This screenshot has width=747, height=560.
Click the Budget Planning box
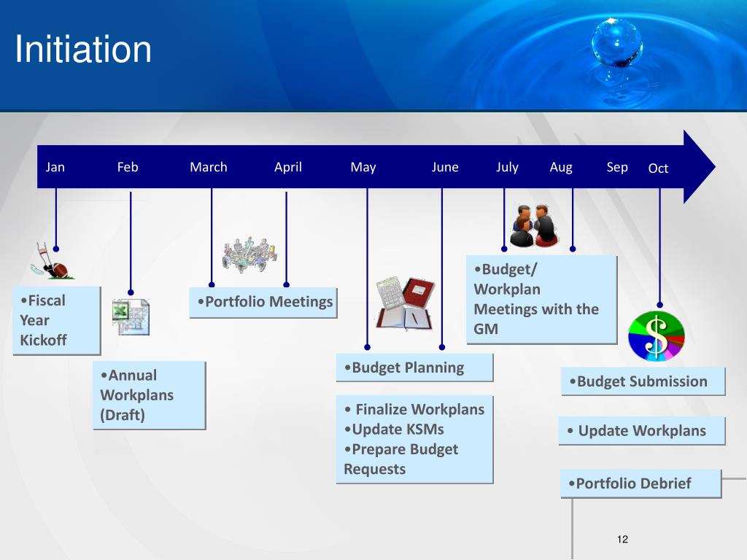click(x=414, y=367)
